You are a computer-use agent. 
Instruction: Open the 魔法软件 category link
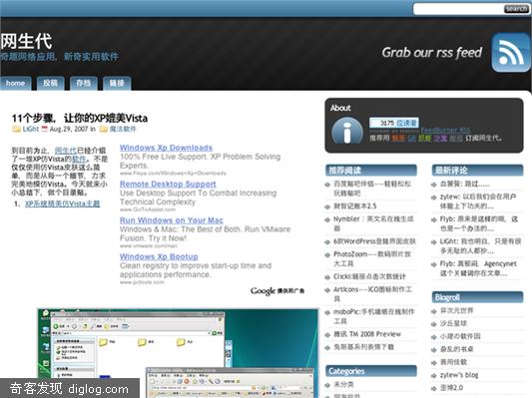[123, 129]
